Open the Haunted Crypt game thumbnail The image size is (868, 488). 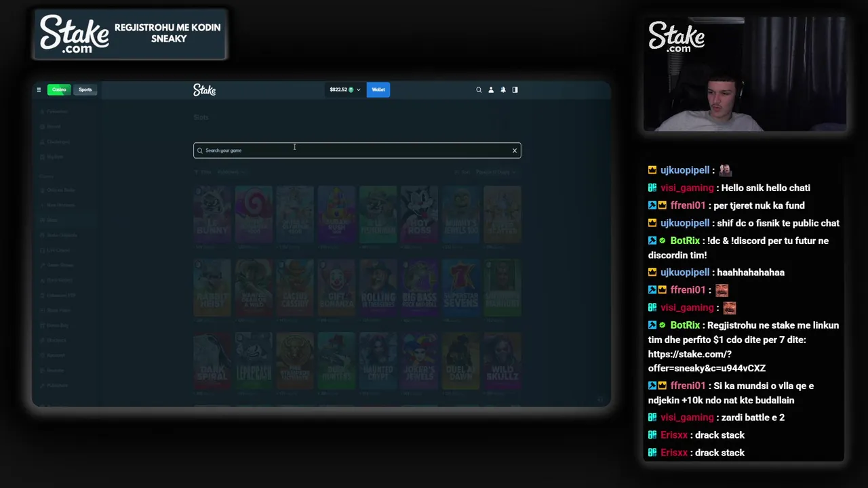378,360
